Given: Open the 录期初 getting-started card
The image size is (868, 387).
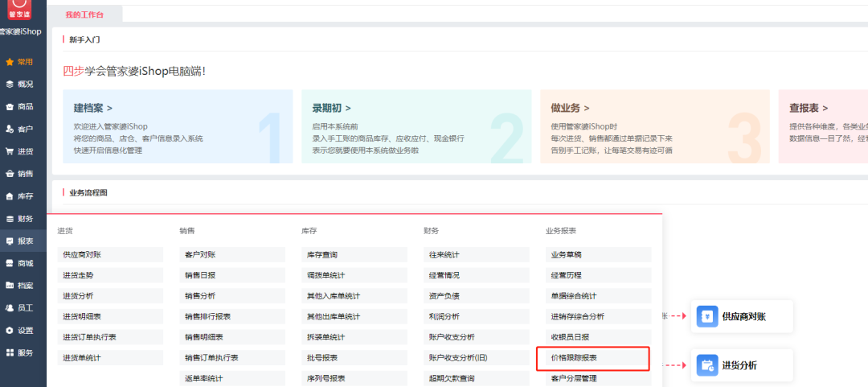Looking at the screenshot, I should coord(416,126).
